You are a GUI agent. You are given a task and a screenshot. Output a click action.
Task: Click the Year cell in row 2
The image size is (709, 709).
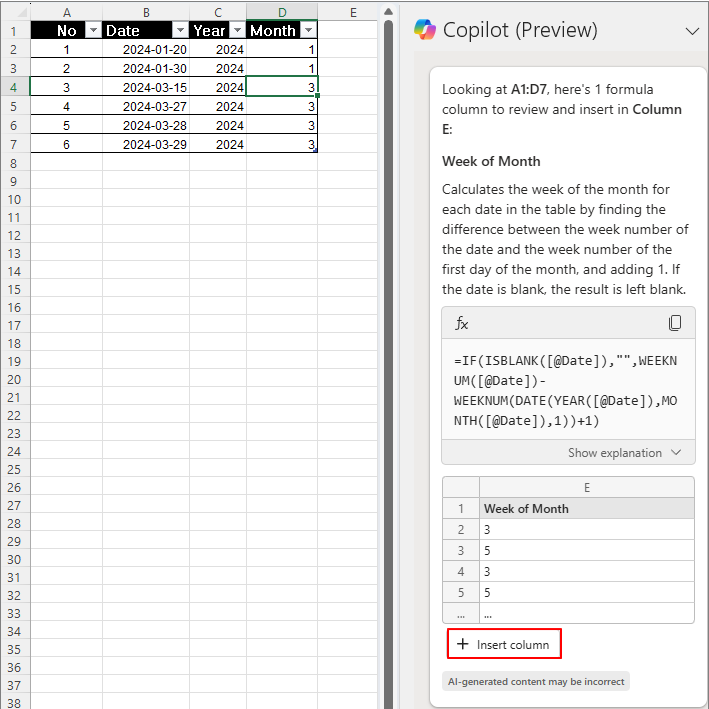point(218,49)
